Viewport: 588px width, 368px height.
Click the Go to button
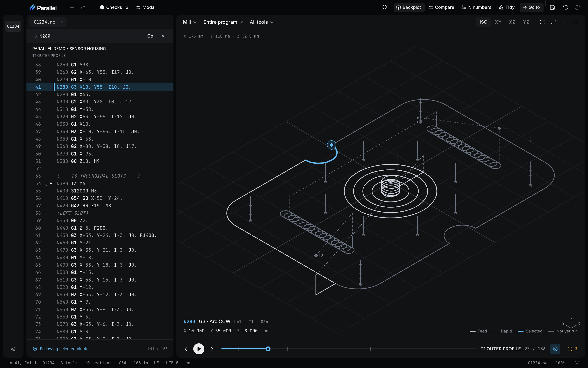pos(531,7)
